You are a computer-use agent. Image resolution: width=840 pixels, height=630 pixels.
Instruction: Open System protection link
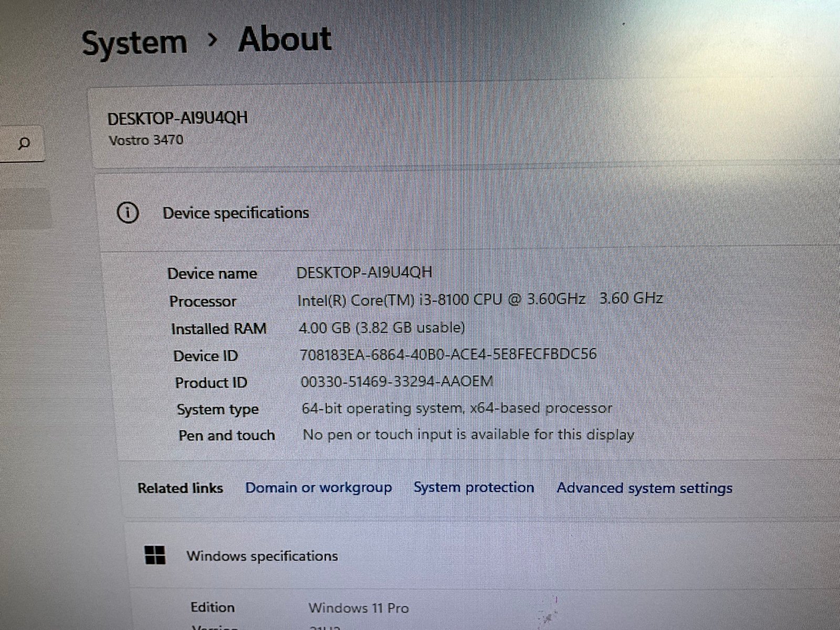pos(474,487)
